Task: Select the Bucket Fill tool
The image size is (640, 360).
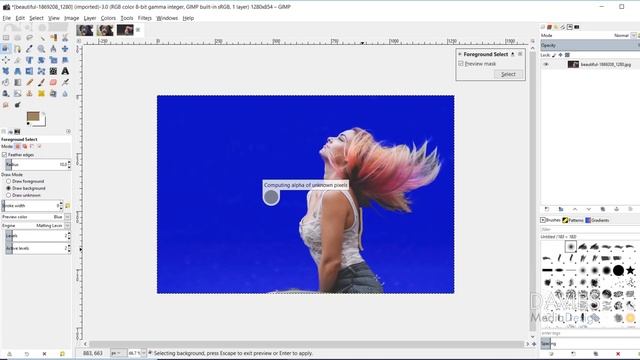Action: tap(6, 82)
